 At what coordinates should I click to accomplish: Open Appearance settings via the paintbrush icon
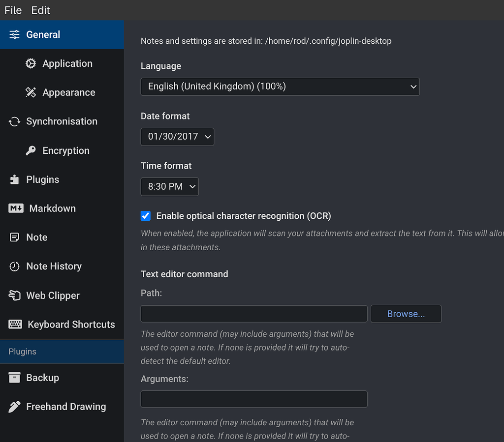click(30, 92)
